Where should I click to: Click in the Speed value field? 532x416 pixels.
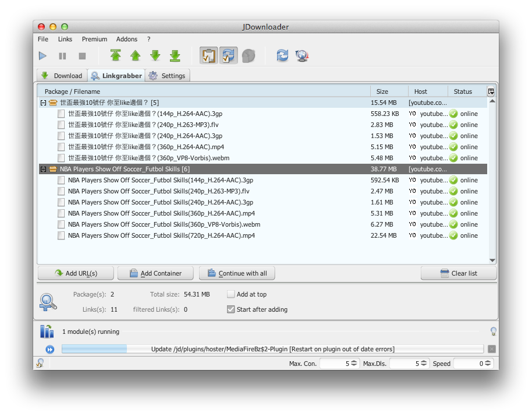pos(469,363)
